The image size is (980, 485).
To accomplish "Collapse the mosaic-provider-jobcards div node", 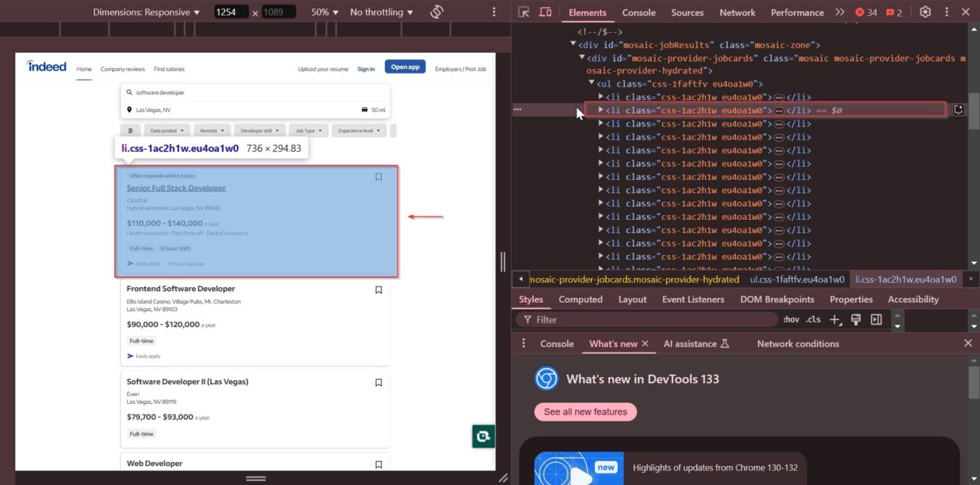I will click(582, 58).
